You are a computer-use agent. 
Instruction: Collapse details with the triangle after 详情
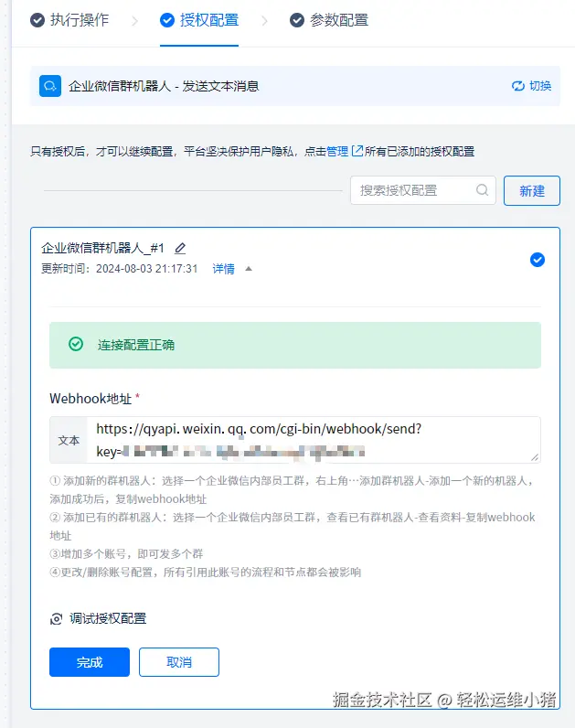click(x=249, y=269)
